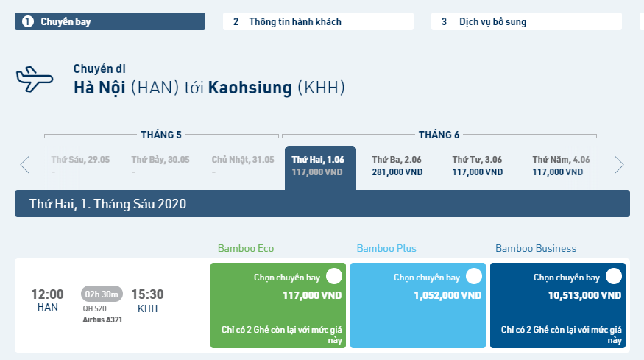Click the airplane icon beside Chuyến đi
This screenshot has height=360, width=644.
tap(35, 79)
